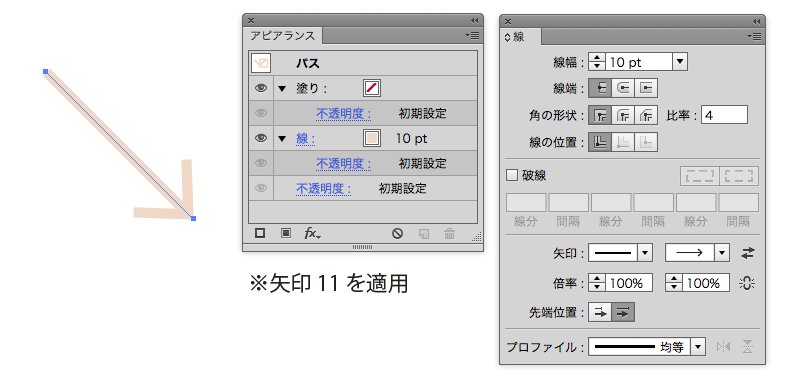The image size is (801, 386).
Task: Click the パス thumbnail in Appearance panel
Action: [261, 63]
